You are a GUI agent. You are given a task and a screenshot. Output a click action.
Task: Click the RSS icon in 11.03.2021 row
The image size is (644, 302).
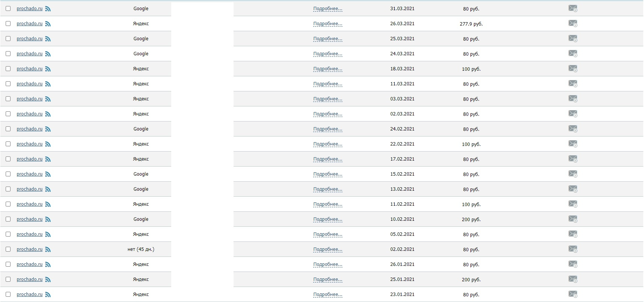tap(48, 84)
